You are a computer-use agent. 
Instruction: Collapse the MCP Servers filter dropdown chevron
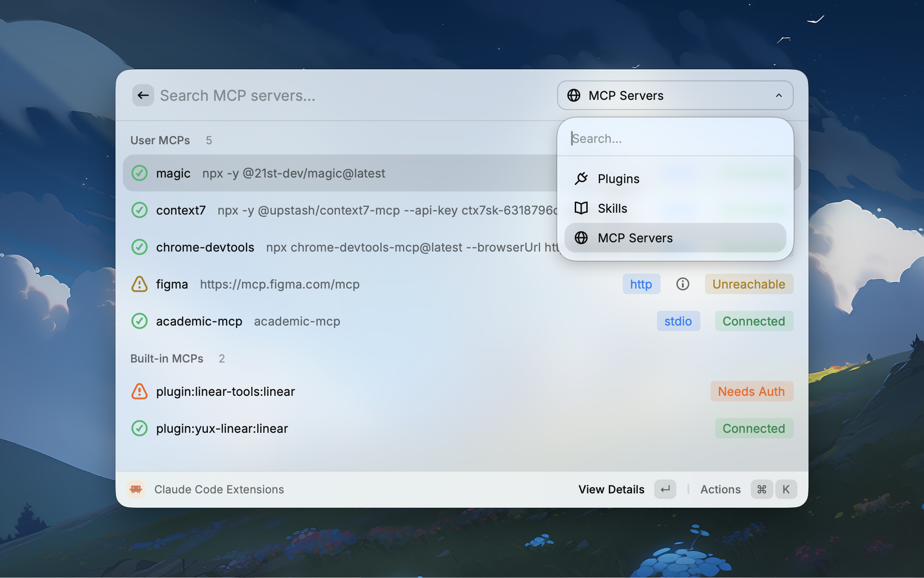click(779, 95)
